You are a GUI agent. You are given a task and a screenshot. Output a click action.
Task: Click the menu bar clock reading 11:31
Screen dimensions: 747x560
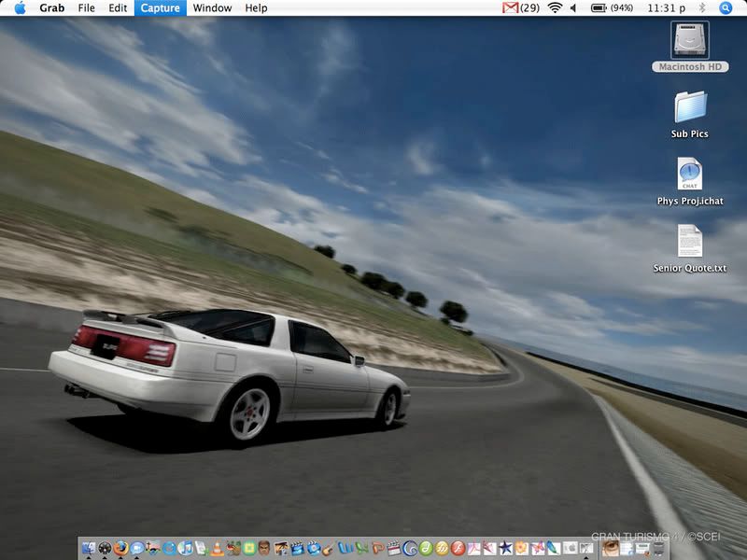[667, 8]
